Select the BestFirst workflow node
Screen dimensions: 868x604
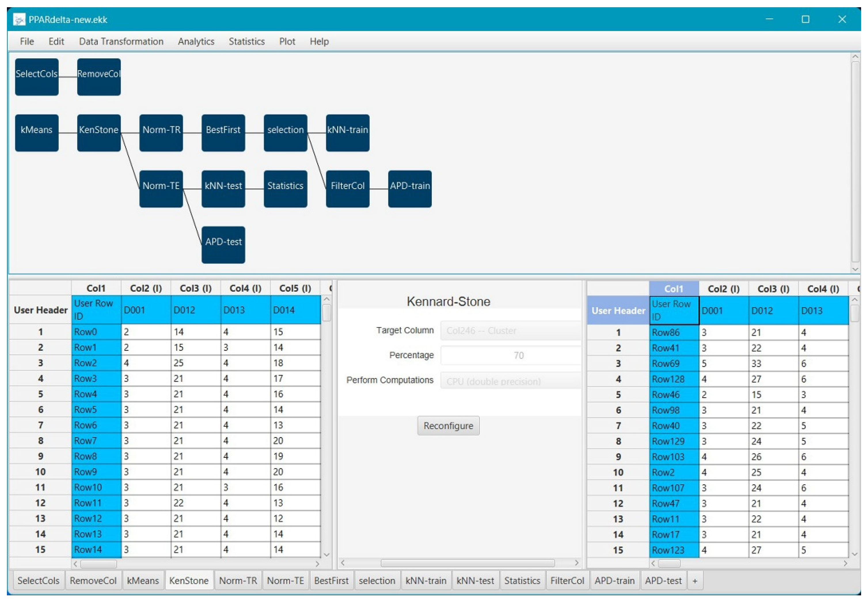223,133
